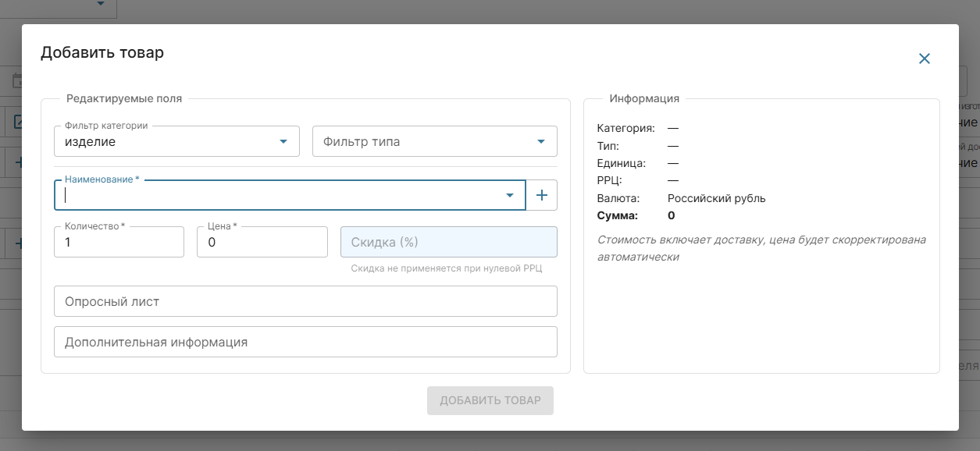Click the plus button beside Наименование
The width and height of the screenshot is (980, 451).
tap(541, 195)
